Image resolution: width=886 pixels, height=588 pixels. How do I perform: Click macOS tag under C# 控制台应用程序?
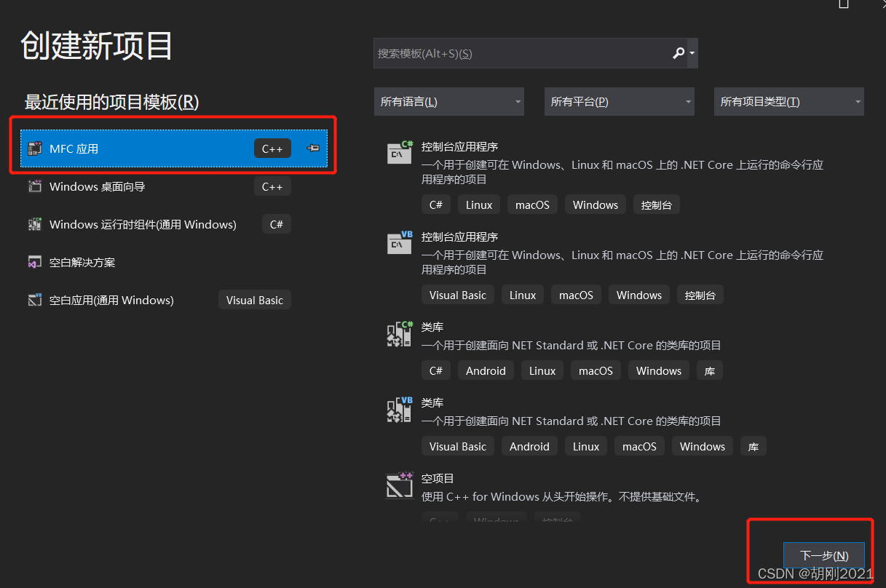pyautogui.click(x=532, y=204)
